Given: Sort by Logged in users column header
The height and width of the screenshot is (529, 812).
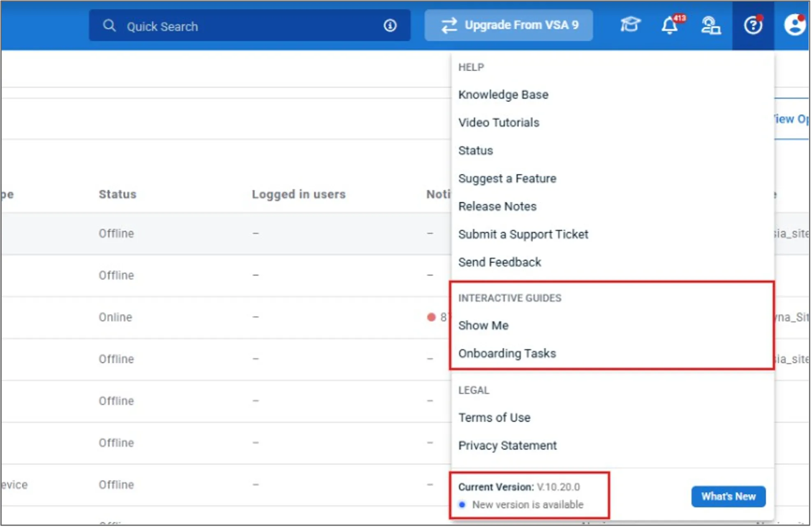Looking at the screenshot, I should coord(298,194).
